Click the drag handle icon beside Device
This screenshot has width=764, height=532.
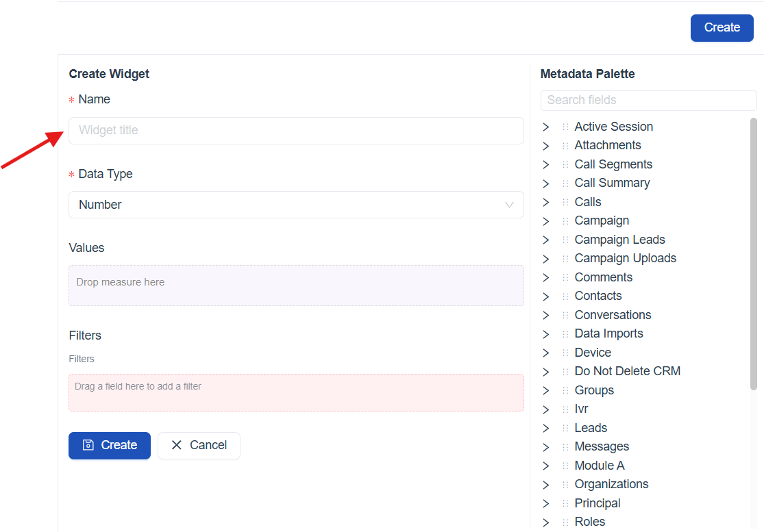565,353
